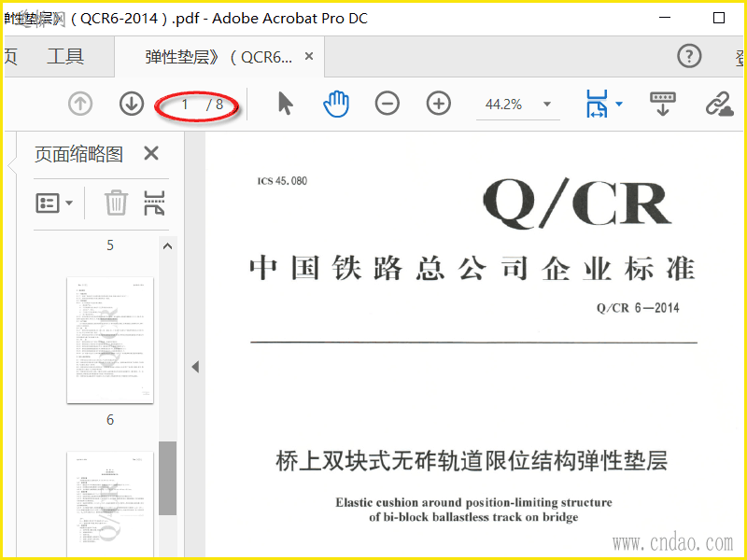
Task: Click the 桥上双块式无砟轨道限位结构弹性垫层 title
Action: click(x=472, y=461)
